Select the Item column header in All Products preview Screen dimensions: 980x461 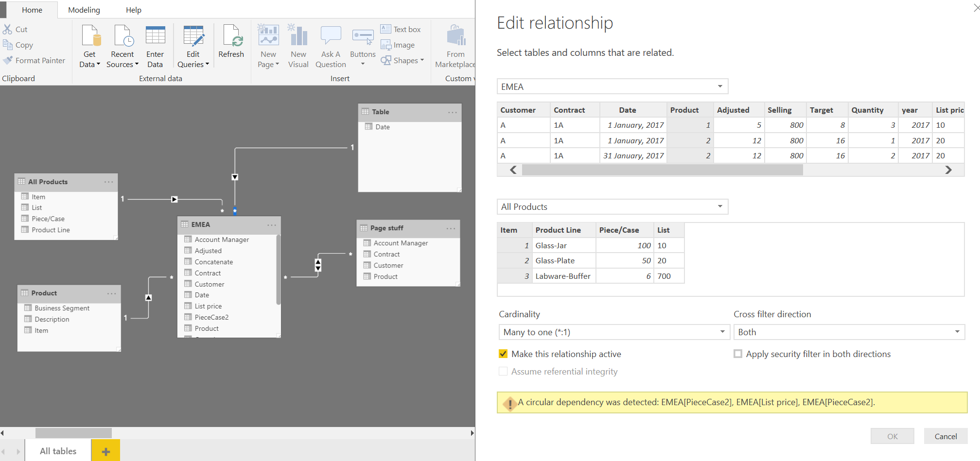(x=514, y=230)
